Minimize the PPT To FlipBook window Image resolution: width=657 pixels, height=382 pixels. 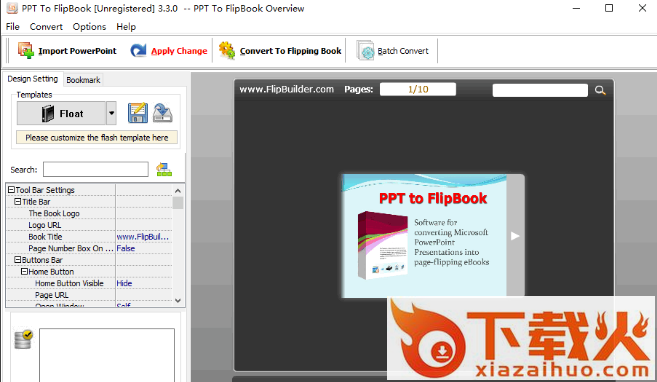click(x=577, y=8)
